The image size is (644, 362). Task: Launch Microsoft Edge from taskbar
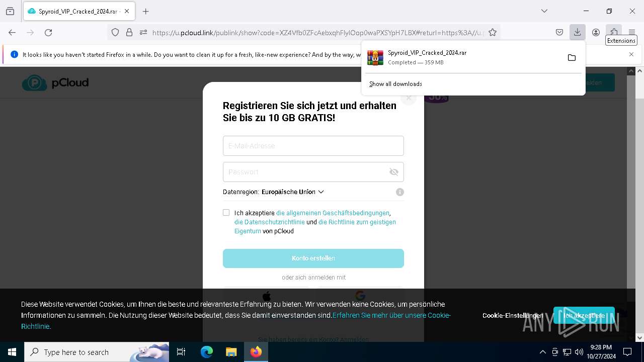(207, 352)
